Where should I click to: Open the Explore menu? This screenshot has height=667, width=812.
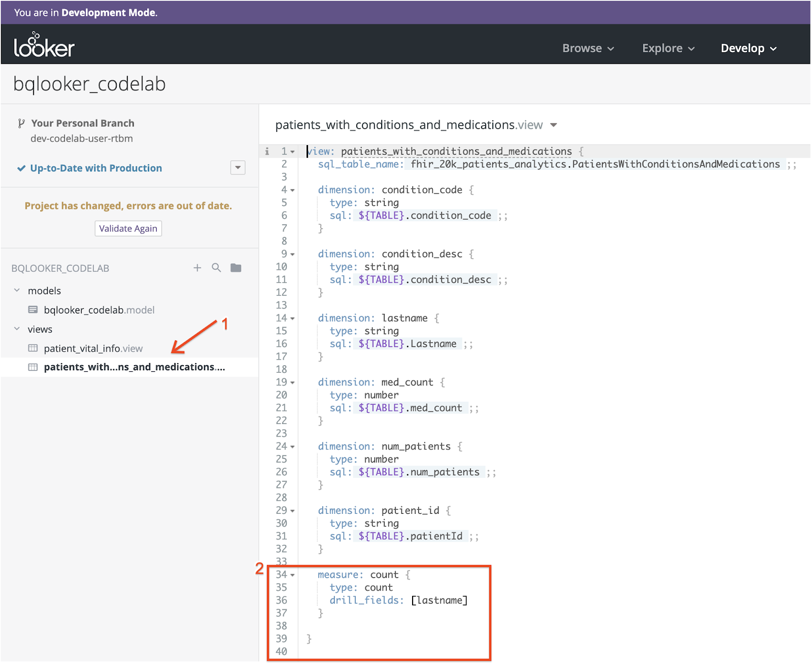(x=668, y=48)
